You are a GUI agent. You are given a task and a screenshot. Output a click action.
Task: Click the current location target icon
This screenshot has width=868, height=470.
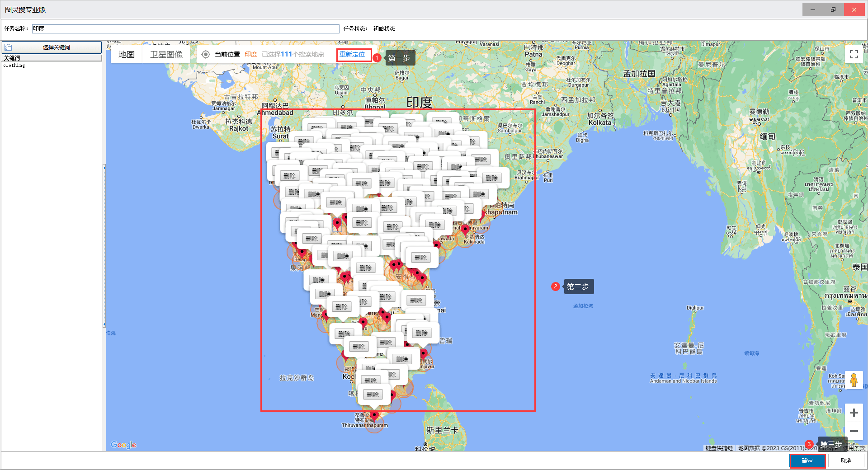[x=206, y=54]
